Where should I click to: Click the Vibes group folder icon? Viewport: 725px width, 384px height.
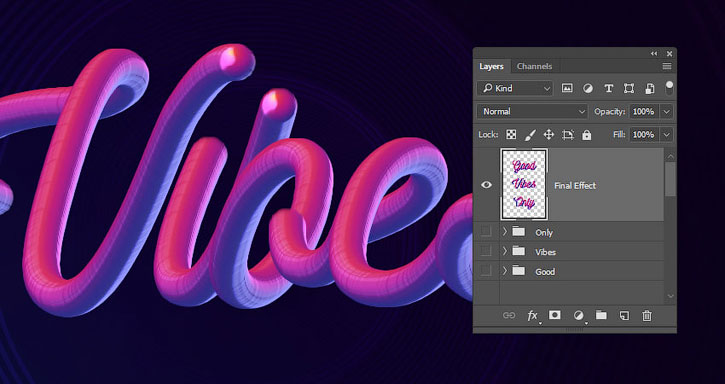coord(519,251)
